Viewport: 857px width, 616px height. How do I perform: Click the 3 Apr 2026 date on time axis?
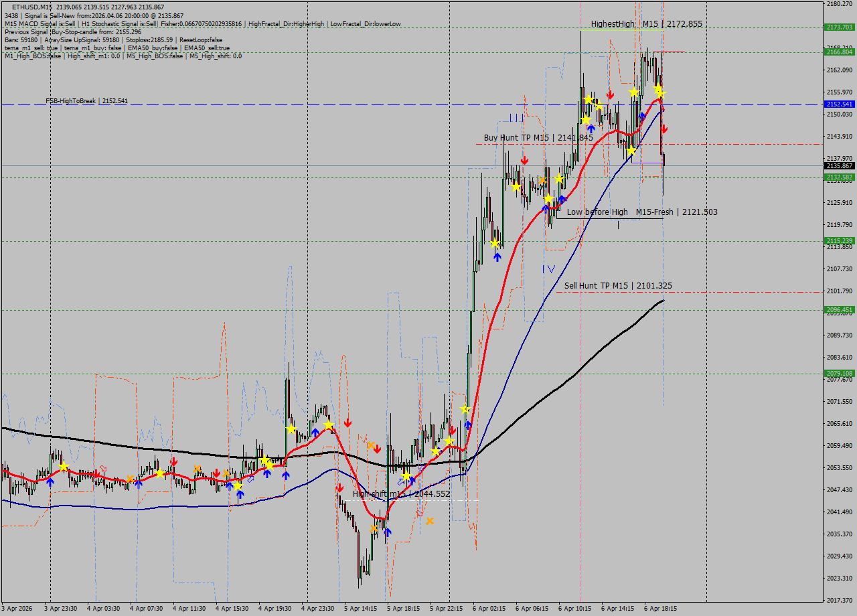click(17, 609)
